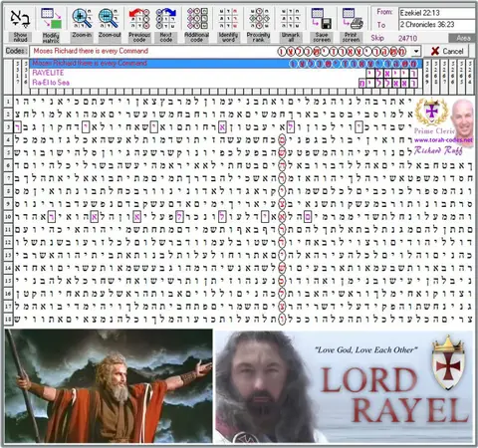Click the www.torah-codes.net link
This screenshot has width=478, height=448.
[x=443, y=140]
